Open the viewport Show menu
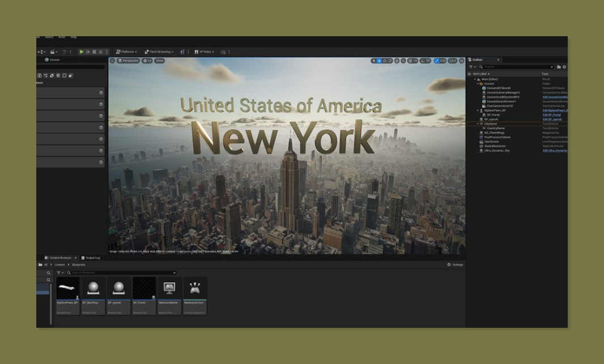 tap(159, 61)
